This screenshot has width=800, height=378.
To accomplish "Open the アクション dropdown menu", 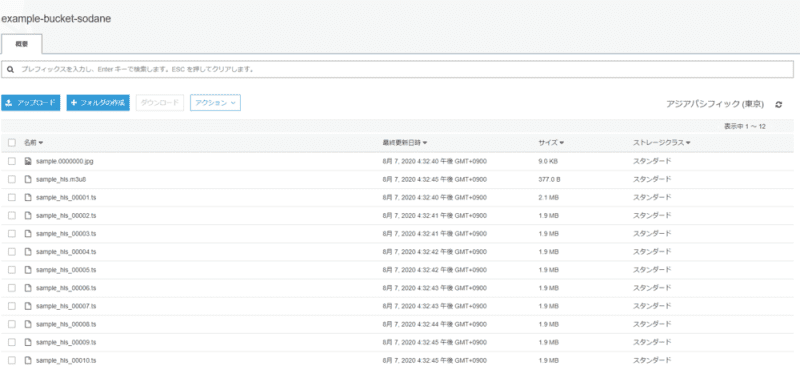I will click(x=215, y=103).
